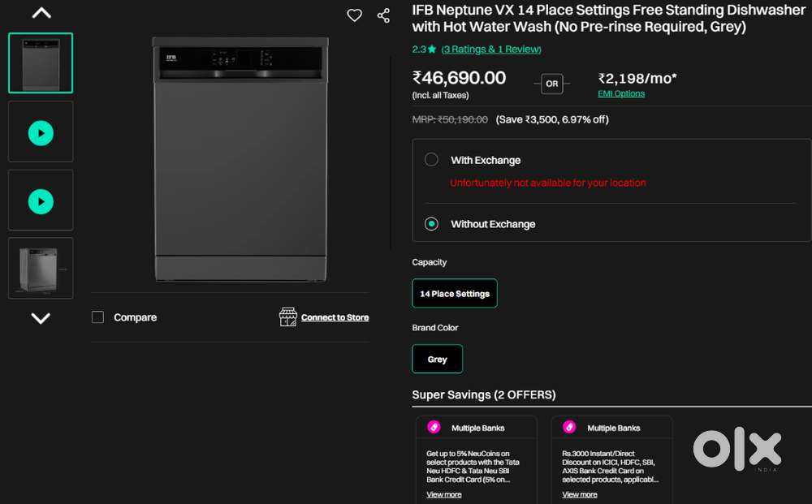Screen dimensions: 812x504
Task: Choose Grey brand color option
Action: point(437,359)
